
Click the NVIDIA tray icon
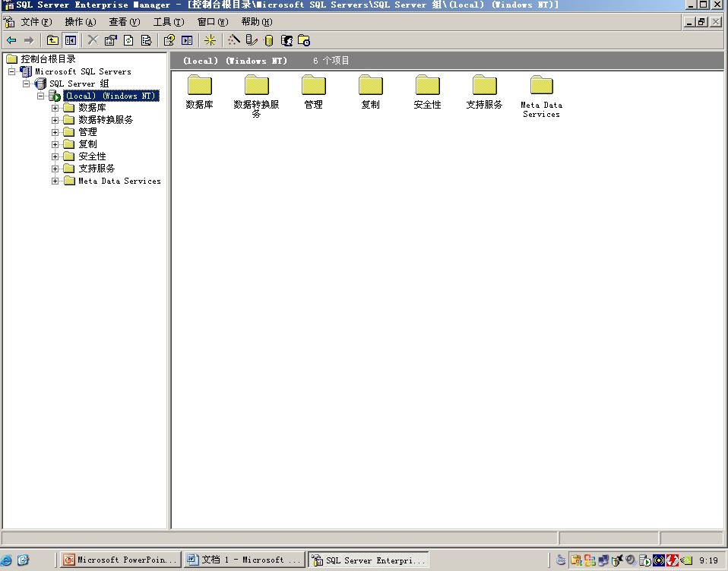(x=686, y=560)
